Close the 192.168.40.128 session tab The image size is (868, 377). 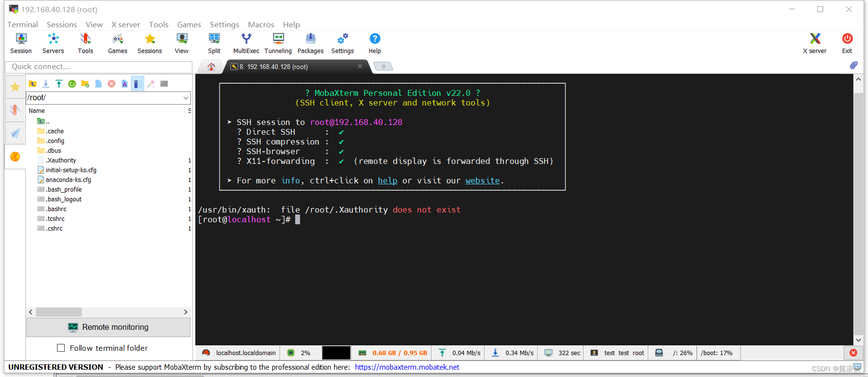coord(360,66)
